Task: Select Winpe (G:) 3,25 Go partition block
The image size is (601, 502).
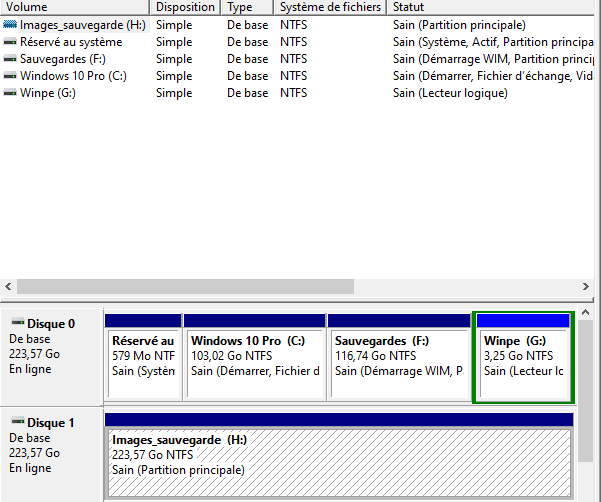Action: pyautogui.click(x=523, y=357)
